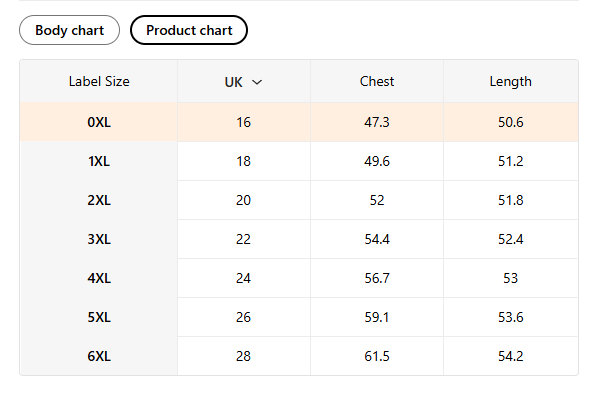The height and width of the screenshot is (401, 607).
Task: Click the chest value 47.3 cell
Action: click(377, 122)
